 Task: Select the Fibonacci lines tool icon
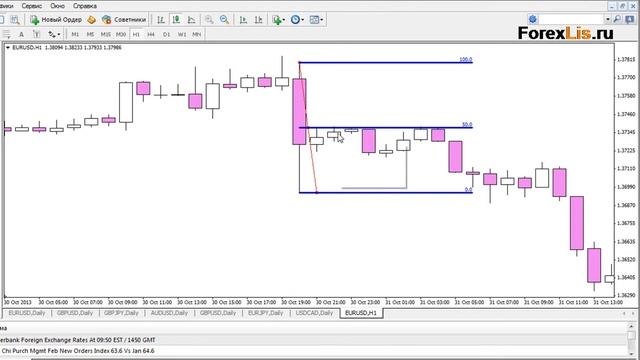[6, 35]
